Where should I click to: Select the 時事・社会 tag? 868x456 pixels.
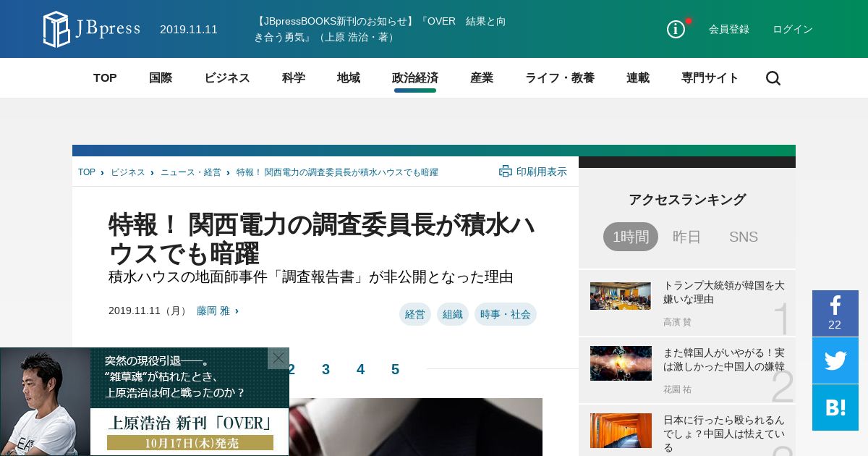(x=506, y=314)
